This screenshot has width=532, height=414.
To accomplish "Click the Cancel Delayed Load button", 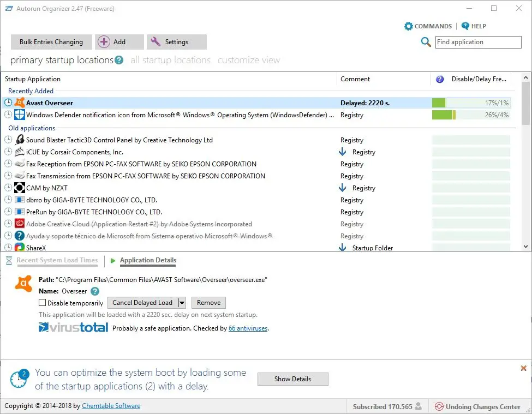I will click(x=143, y=303).
